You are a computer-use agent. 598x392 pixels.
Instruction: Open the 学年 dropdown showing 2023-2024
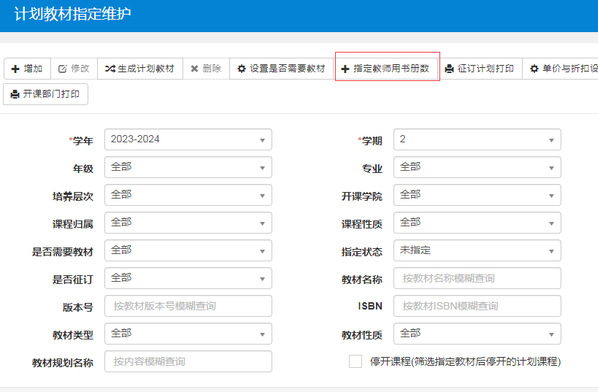click(188, 140)
